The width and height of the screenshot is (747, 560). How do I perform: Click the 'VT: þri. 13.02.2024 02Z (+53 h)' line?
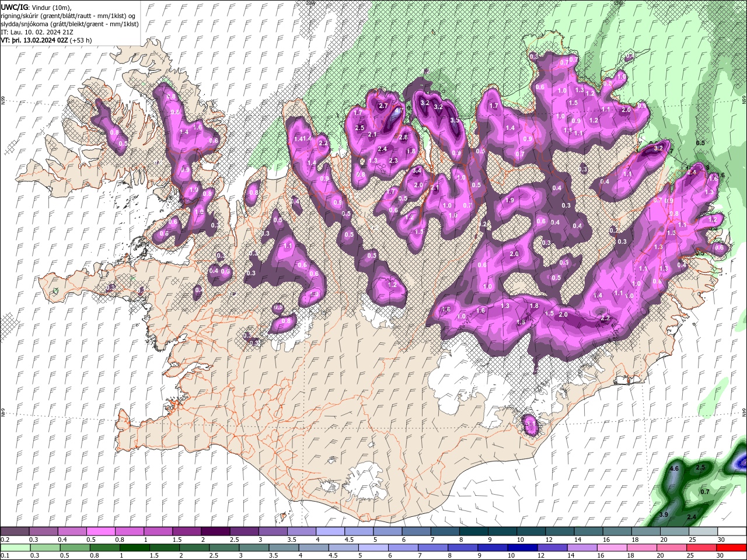[46, 40]
